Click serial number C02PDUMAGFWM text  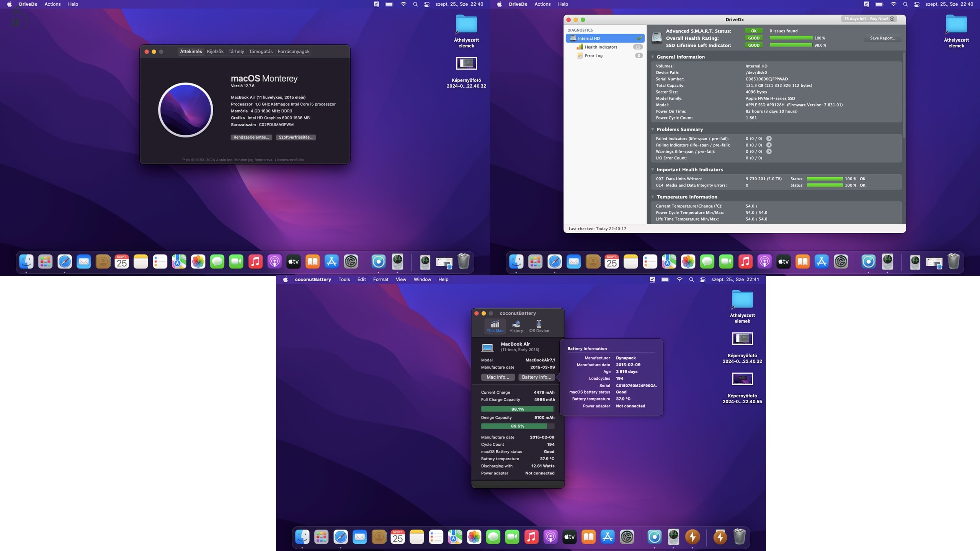pyautogui.click(x=276, y=125)
